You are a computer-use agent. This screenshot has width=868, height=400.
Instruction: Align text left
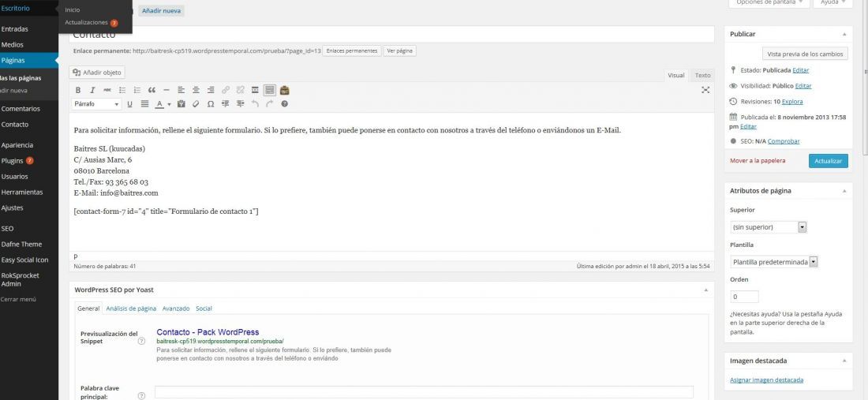click(181, 90)
